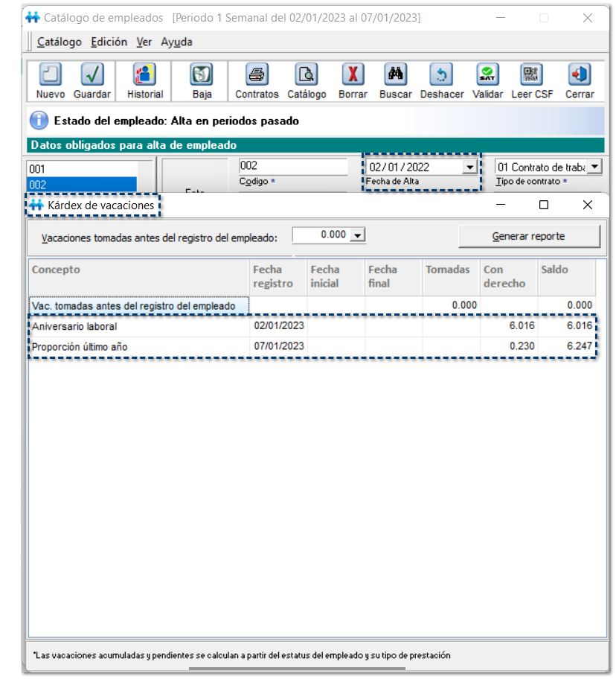616x679 pixels.
Task: Open the Edición menu
Action: pos(109,42)
